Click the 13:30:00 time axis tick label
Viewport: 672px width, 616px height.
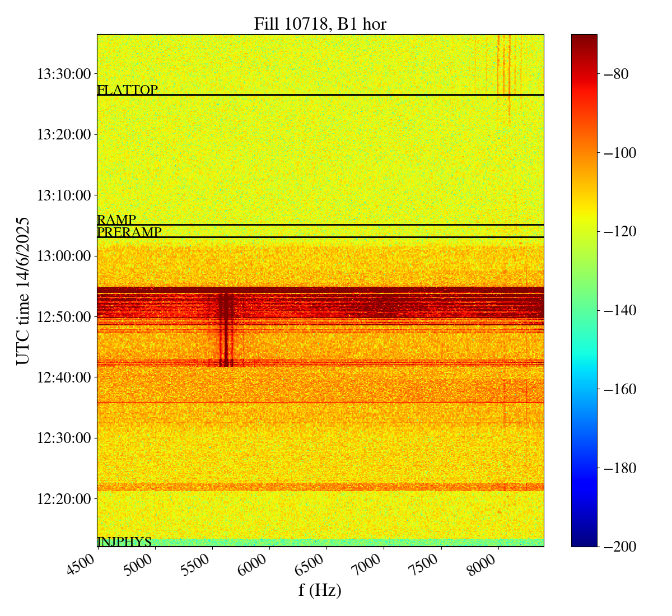click(64, 74)
